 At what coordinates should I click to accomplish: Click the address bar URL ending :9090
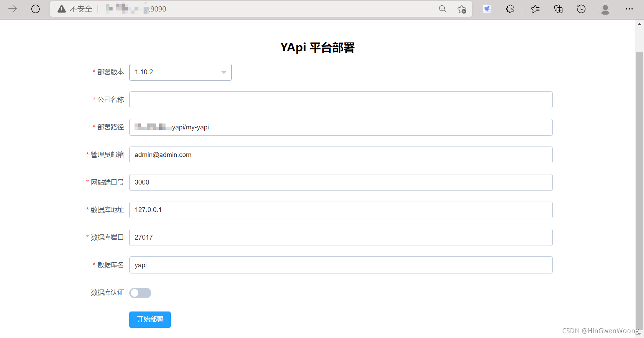[136, 9]
